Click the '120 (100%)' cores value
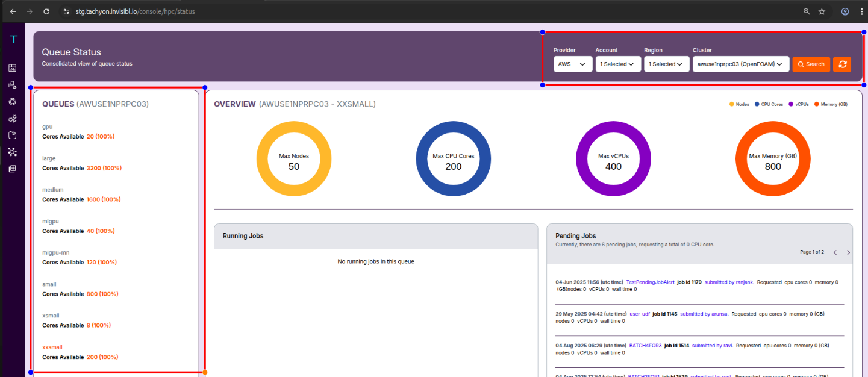 (102, 263)
